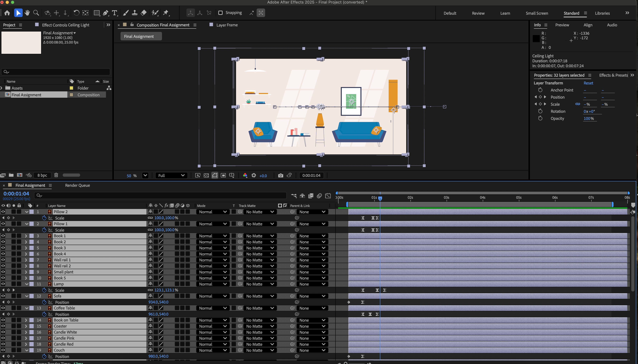Screen dimensions: 638x364
Task: Toggle the Lamp Scale stopwatch
Action: pos(44,290)
